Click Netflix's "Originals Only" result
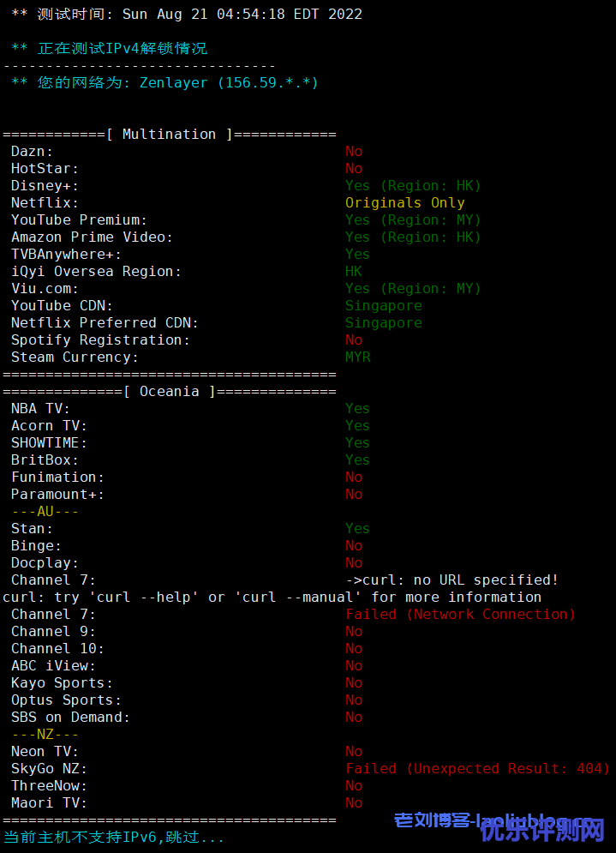The image size is (616, 853). coord(404,202)
